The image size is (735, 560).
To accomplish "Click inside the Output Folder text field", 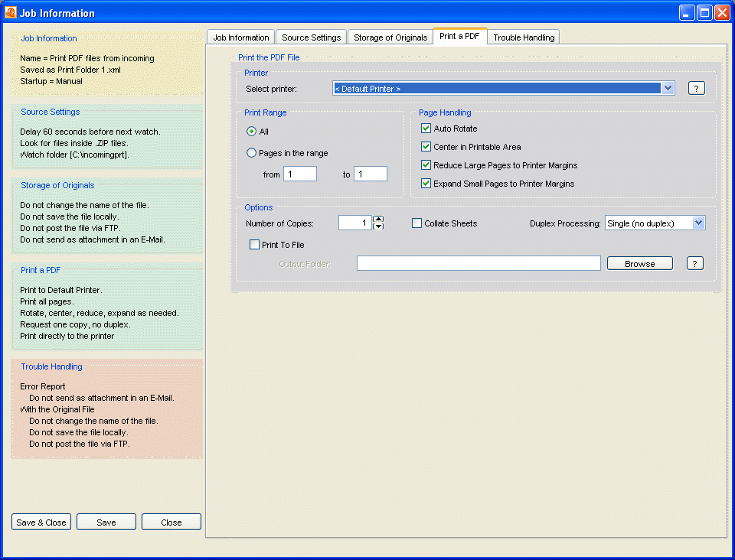I will click(478, 262).
